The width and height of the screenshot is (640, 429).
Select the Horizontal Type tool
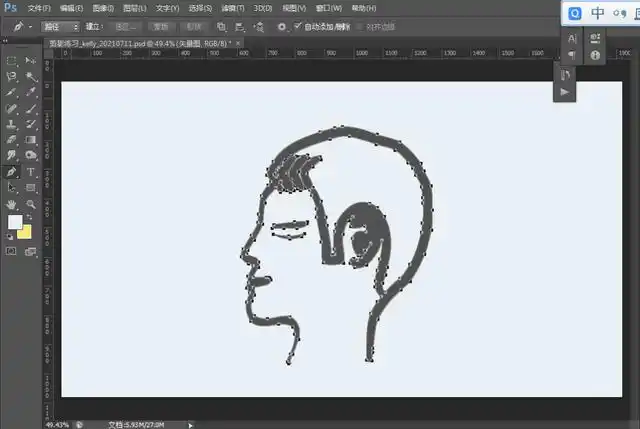click(x=31, y=172)
